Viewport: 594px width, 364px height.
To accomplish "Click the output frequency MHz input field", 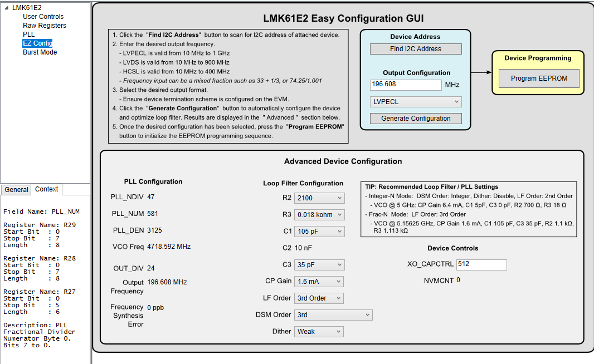I will [x=405, y=85].
